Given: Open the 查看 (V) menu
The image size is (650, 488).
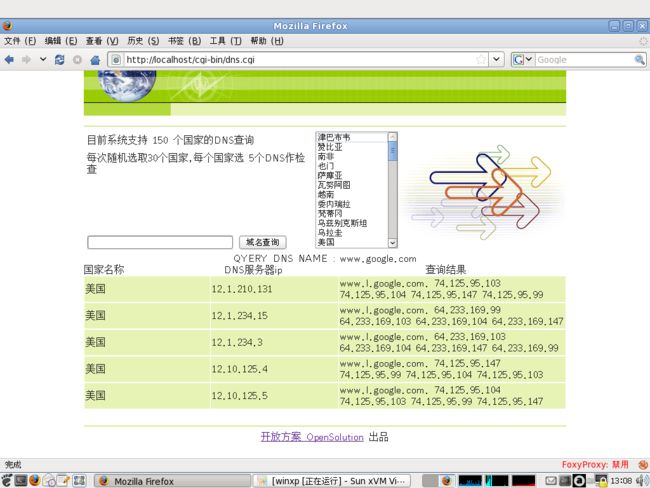Looking at the screenshot, I should click(102, 41).
